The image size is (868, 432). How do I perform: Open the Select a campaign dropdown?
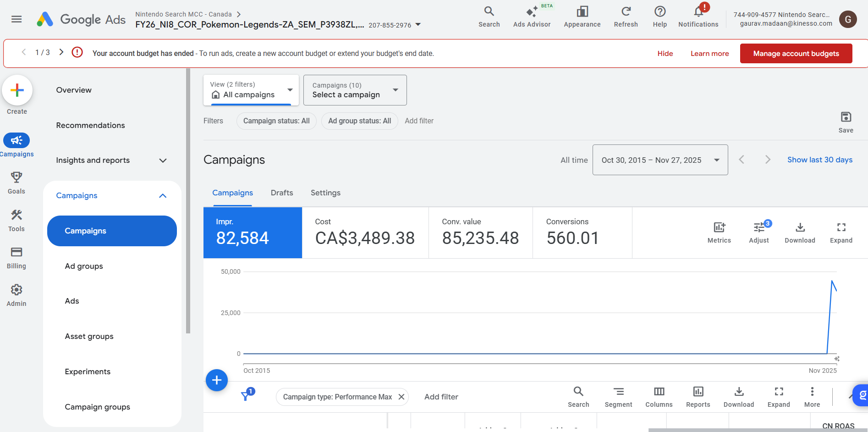355,90
